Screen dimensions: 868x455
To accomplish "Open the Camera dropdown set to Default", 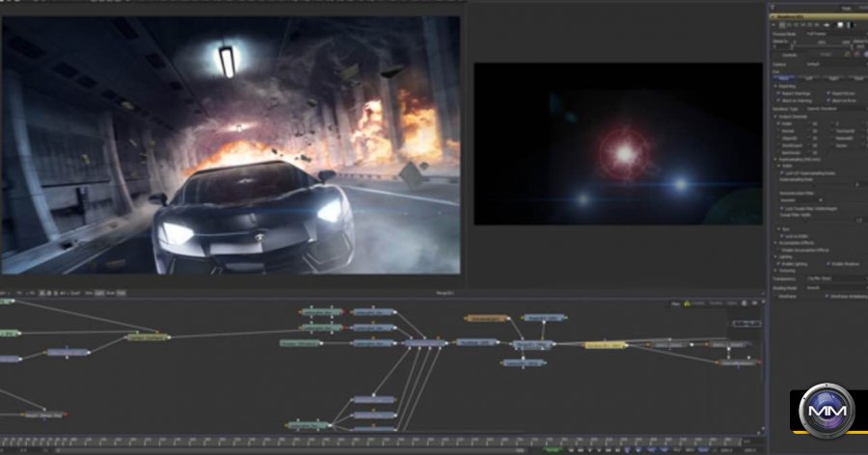I will tap(836, 65).
